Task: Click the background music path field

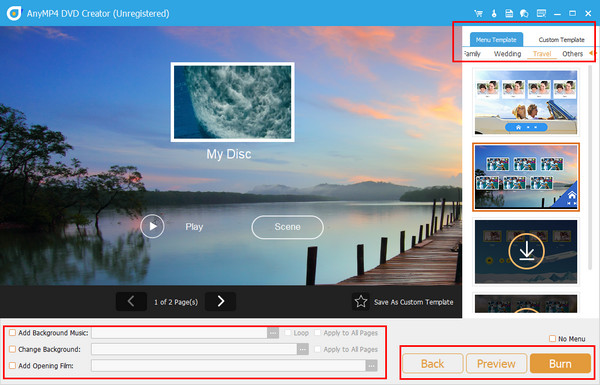Action: (179, 333)
